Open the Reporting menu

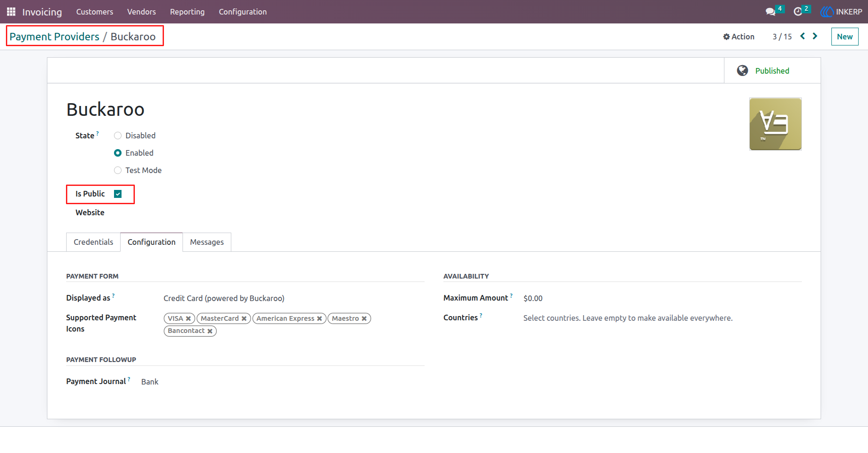pyautogui.click(x=187, y=12)
